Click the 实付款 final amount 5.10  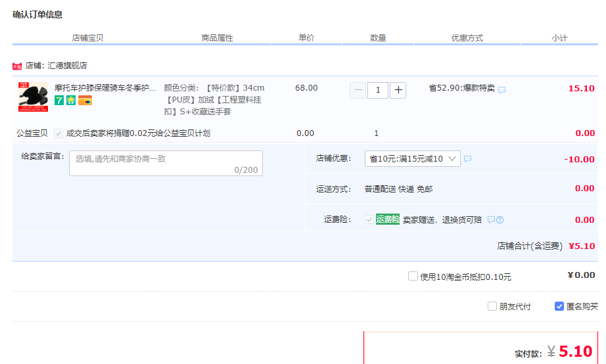pos(576,352)
